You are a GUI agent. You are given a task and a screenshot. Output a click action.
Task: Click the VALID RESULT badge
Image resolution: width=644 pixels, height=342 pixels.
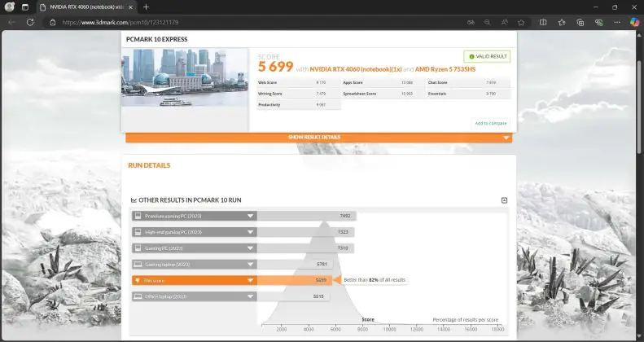[487, 57]
